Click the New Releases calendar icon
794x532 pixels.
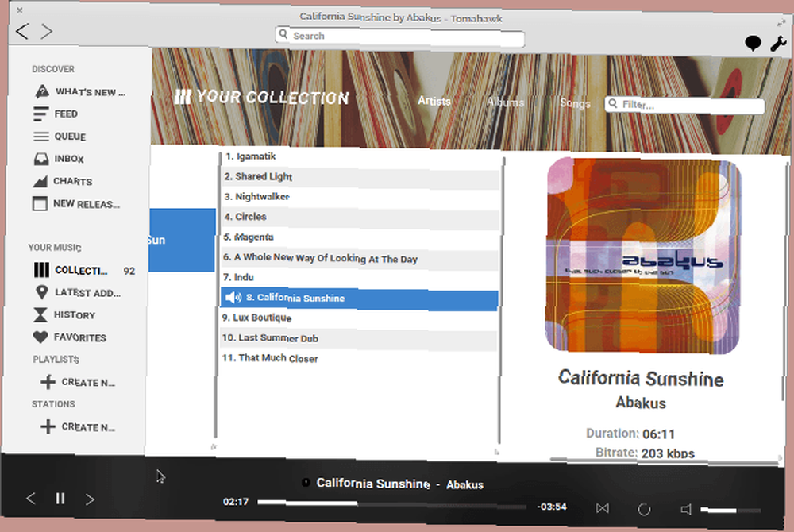click(40, 203)
